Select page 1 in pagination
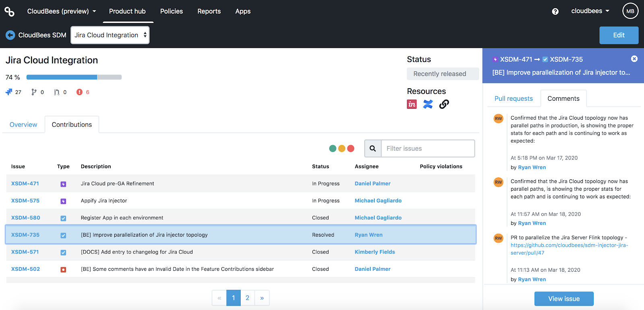 coord(233,298)
